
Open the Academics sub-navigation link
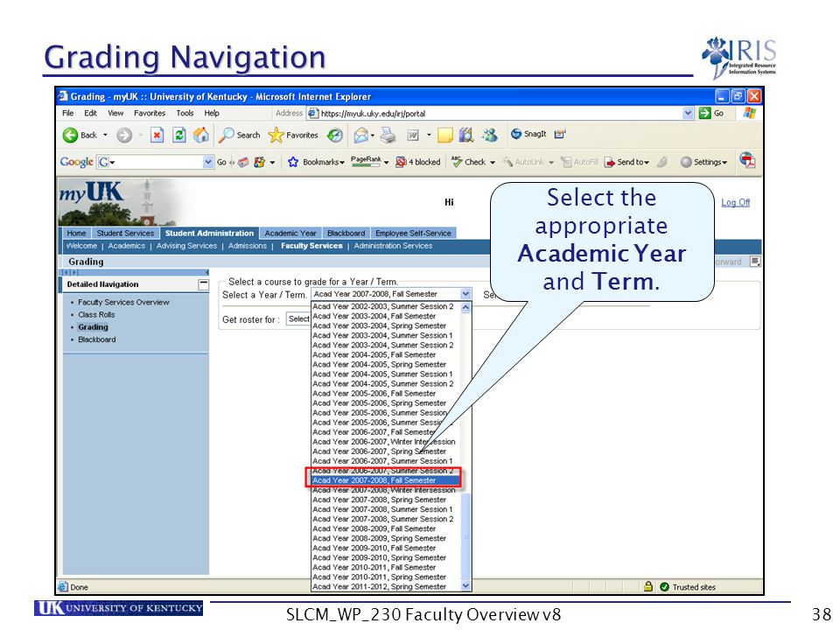click(x=126, y=245)
